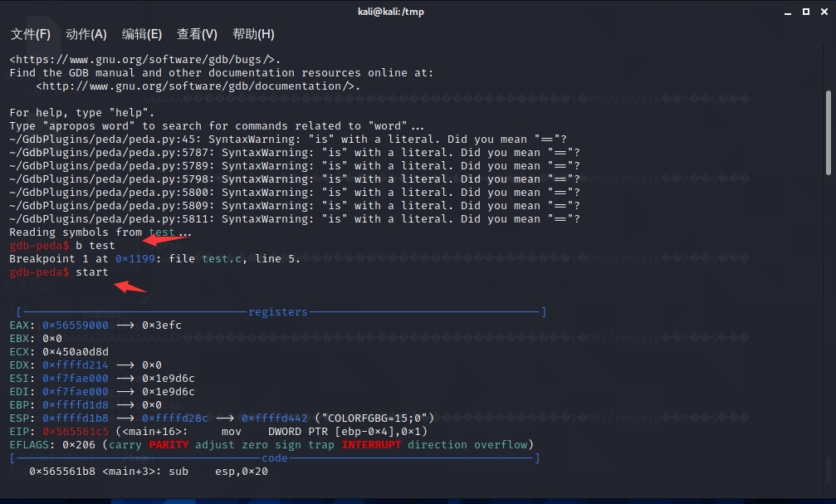Click ESI pointed value 0×1e9d6c
Viewport: 836px width, 504px height.
168,379
